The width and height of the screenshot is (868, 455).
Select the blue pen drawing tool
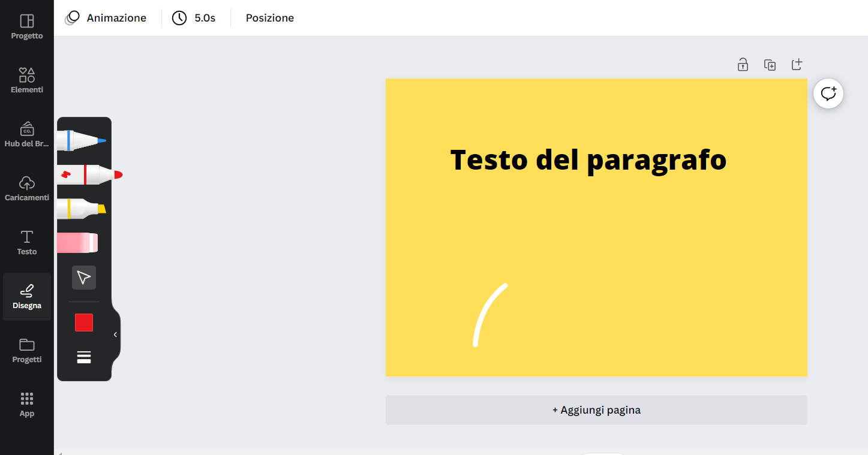click(81, 140)
